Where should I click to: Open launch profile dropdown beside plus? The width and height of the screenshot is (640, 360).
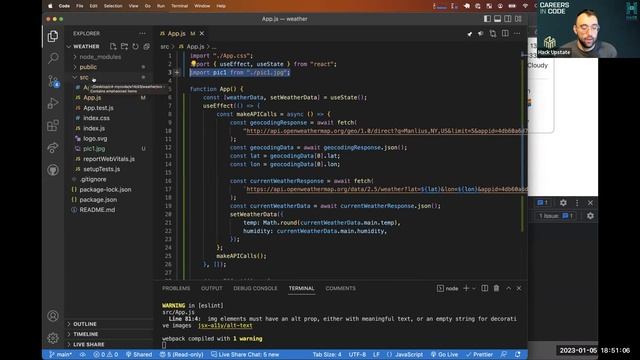coord(474,288)
